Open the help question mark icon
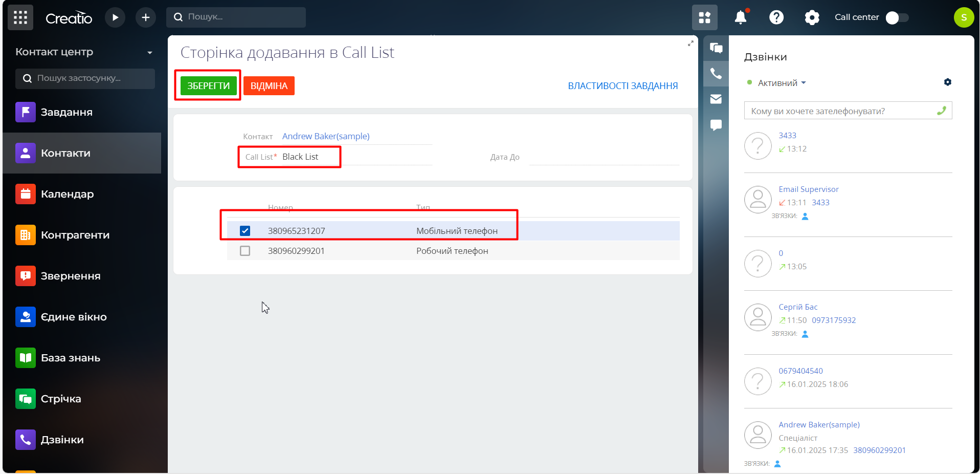Viewport: 980px width, 474px height. (x=776, y=17)
